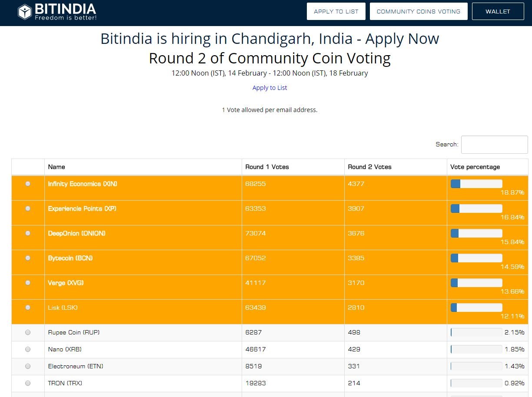
Task: Sort table by Name column header
Action: [x=57, y=167]
